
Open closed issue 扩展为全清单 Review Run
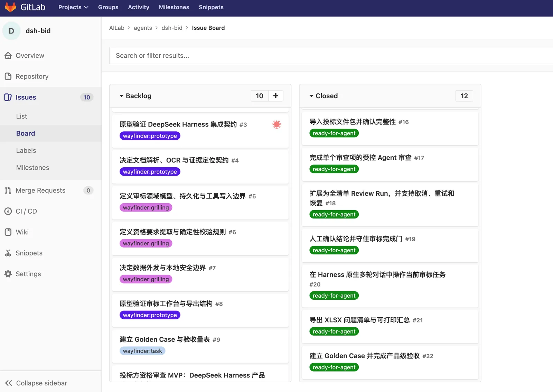[382, 198]
